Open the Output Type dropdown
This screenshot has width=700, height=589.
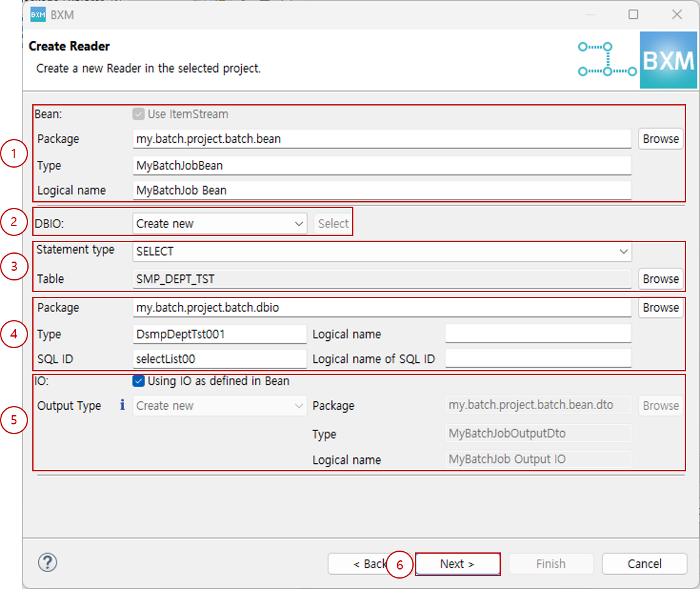pyautogui.click(x=219, y=405)
